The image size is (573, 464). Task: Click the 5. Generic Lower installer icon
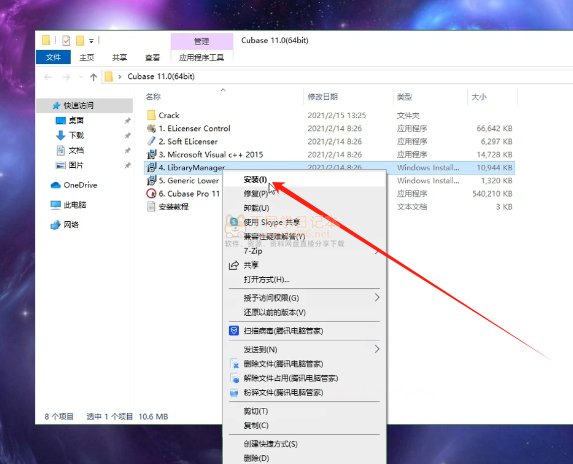click(x=151, y=180)
